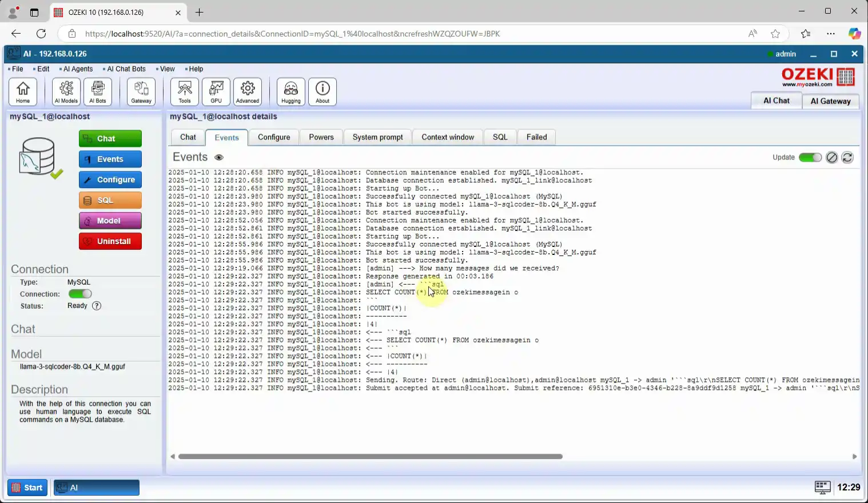Click the admin user indicator
The height and width of the screenshot is (503, 868).
click(x=782, y=54)
